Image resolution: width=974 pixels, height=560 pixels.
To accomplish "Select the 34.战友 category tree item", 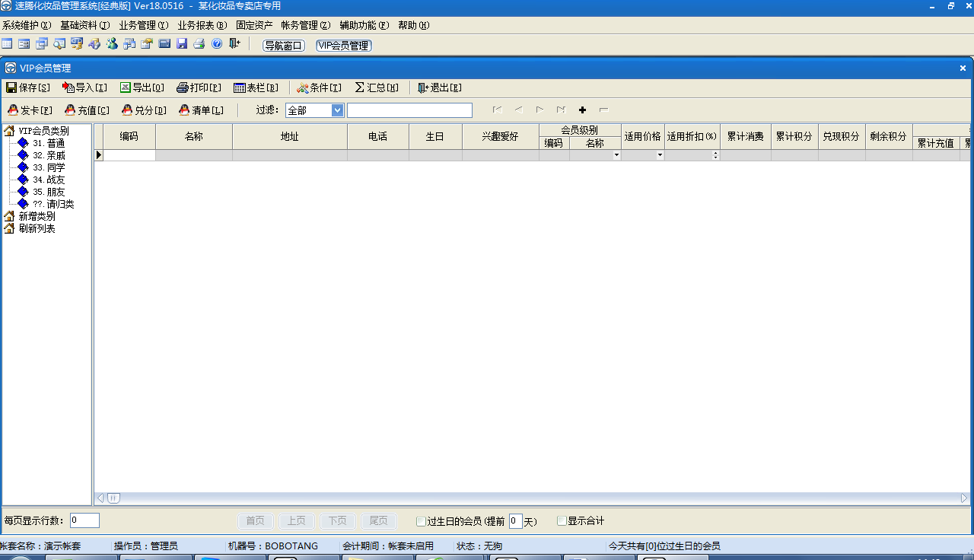I will point(49,180).
